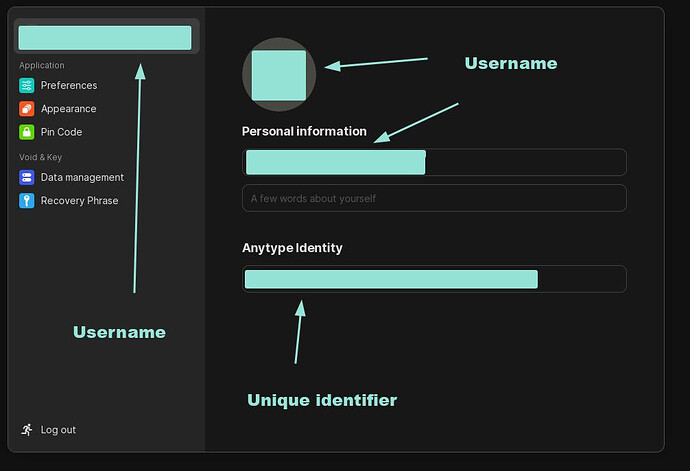Focus the name field under Personal information
Image resolution: width=690 pixels, height=471 pixels.
pyautogui.click(x=434, y=162)
